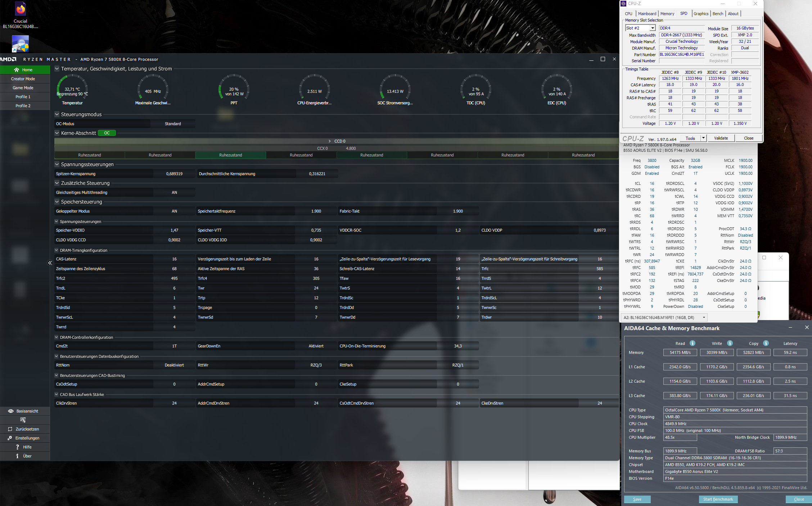Click the Zurücksetzen reset icon

pos(10,429)
